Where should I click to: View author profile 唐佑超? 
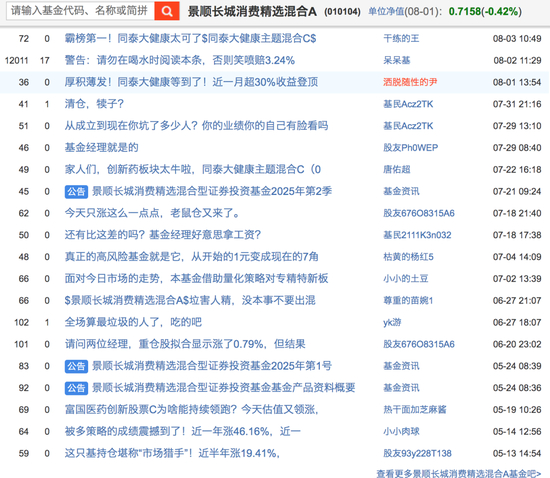coord(397,169)
